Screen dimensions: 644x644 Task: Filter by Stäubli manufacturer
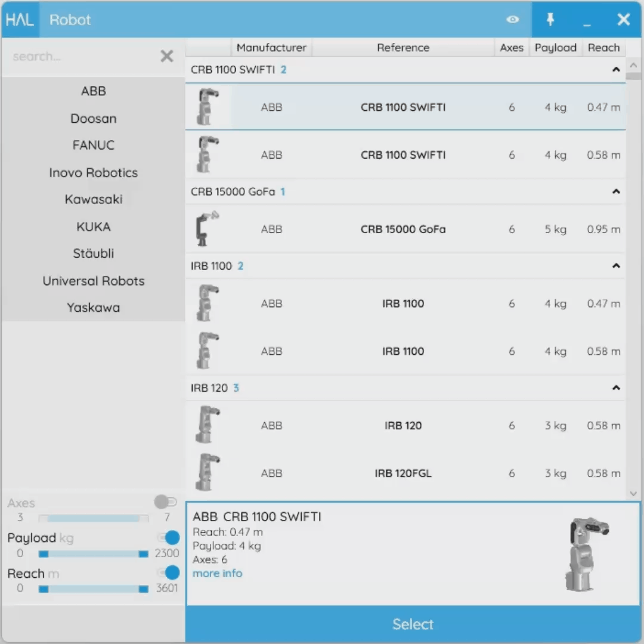[93, 253]
